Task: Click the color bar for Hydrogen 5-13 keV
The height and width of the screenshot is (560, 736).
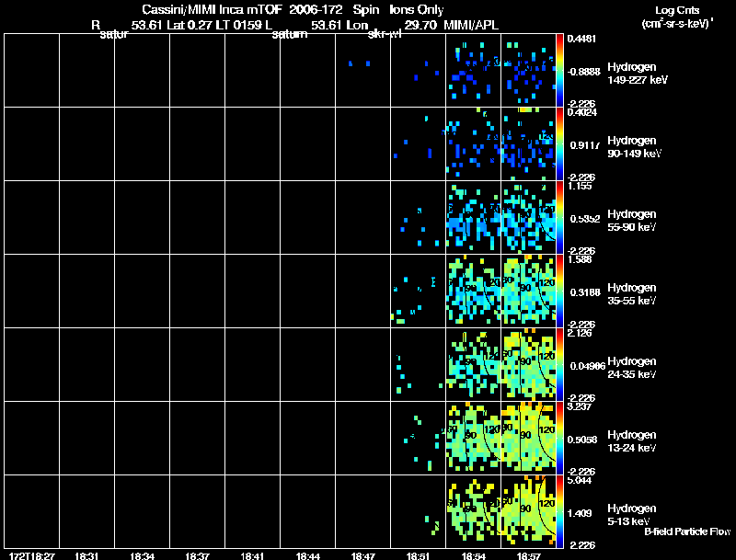Action: pos(559,511)
